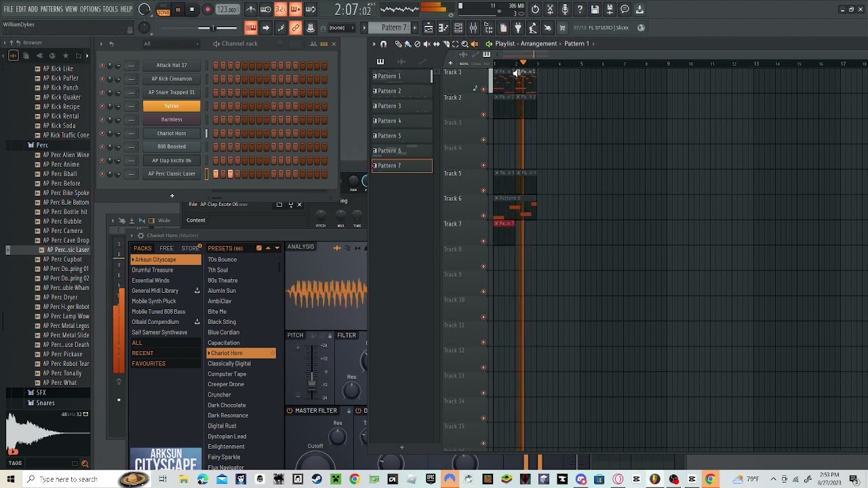The width and height of the screenshot is (868, 488).
Task: Mute the 808 Boosted channel
Action: (102, 146)
